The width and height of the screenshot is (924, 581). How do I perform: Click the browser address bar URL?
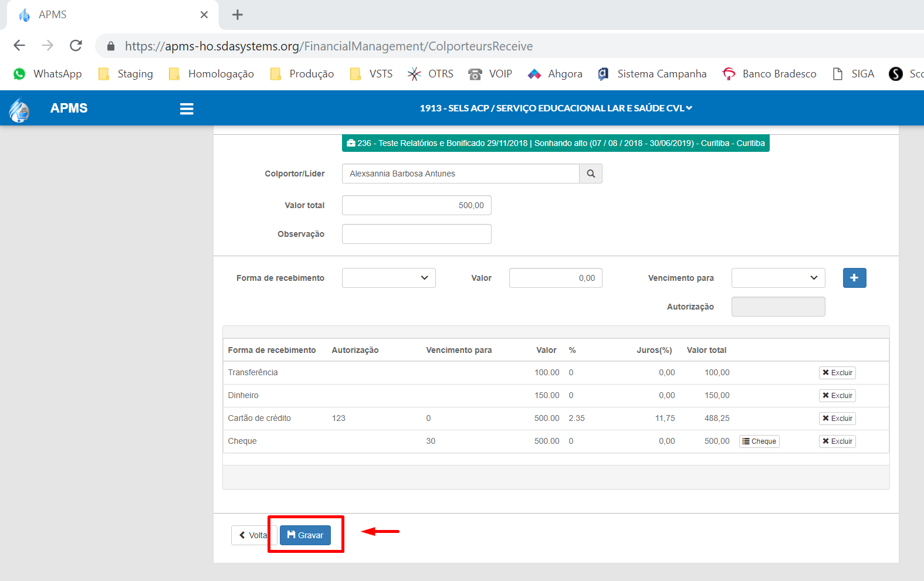pyautogui.click(x=329, y=46)
